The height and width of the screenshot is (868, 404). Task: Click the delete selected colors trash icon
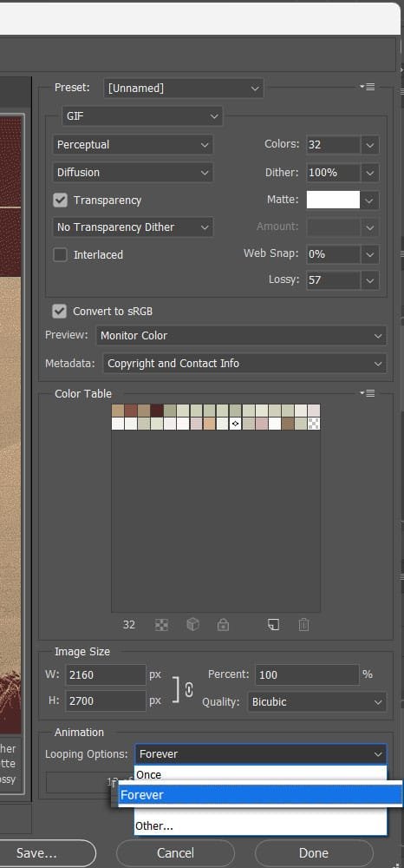tap(303, 625)
